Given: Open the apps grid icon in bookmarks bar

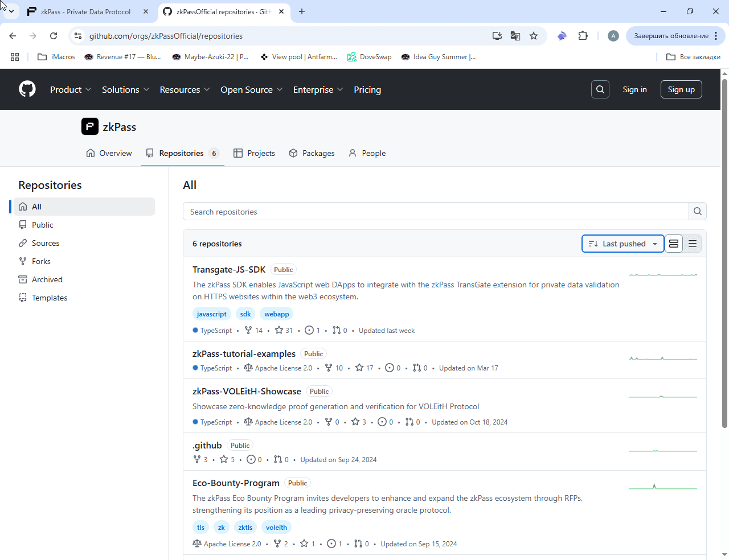Looking at the screenshot, I should 15,57.
